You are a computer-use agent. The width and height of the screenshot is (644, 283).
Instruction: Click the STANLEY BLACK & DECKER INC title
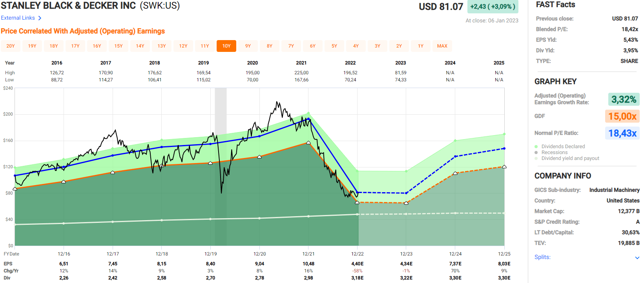coord(68,6)
